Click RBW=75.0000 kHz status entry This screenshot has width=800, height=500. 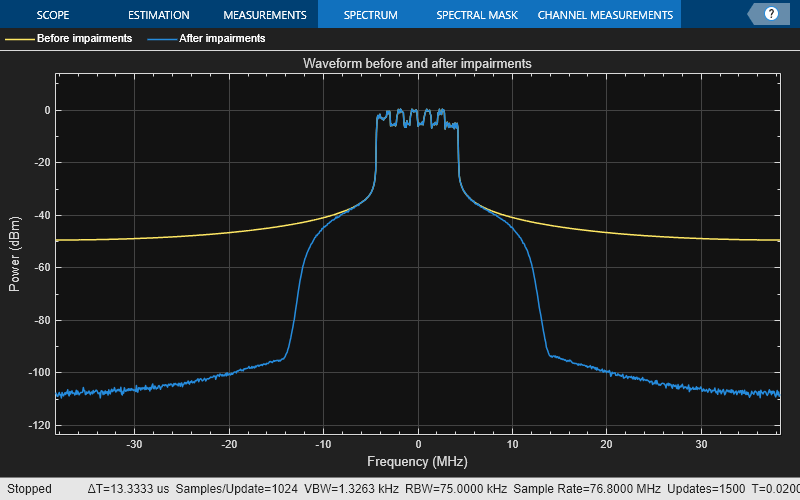(x=456, y=489)
